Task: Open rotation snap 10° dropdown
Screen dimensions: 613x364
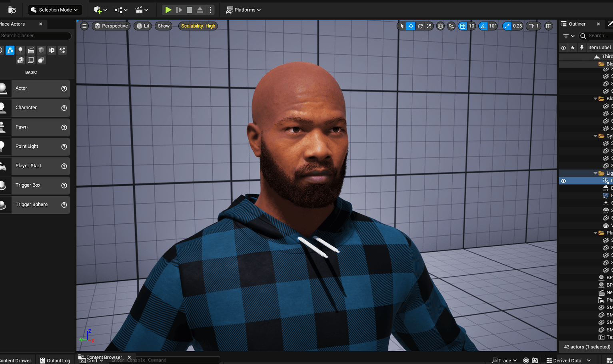Action: (x=493, y=26)
